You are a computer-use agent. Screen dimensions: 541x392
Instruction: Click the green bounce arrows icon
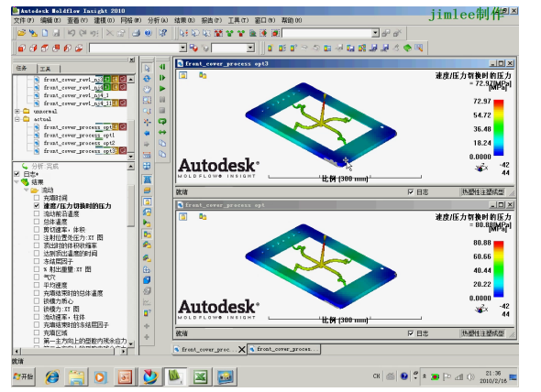pyautogui.click(x=162, y=133)
